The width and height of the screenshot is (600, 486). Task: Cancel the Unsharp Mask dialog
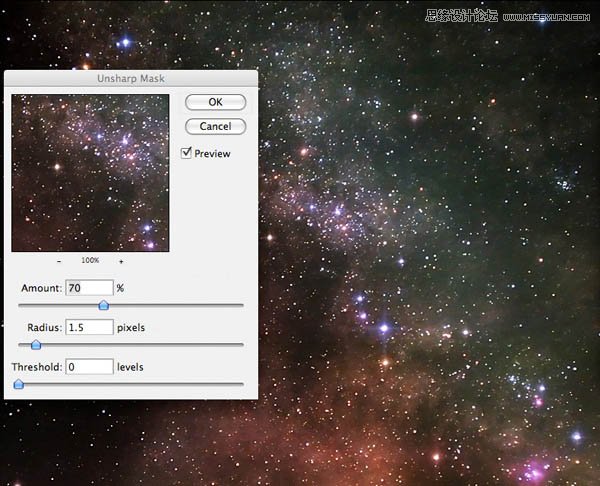[215, 126]
